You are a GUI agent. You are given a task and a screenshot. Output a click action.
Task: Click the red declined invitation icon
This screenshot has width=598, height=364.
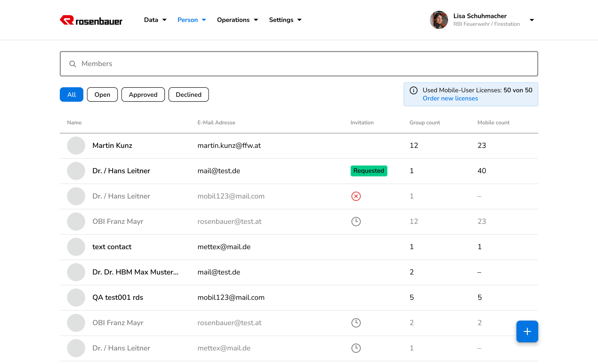(356, 196)
